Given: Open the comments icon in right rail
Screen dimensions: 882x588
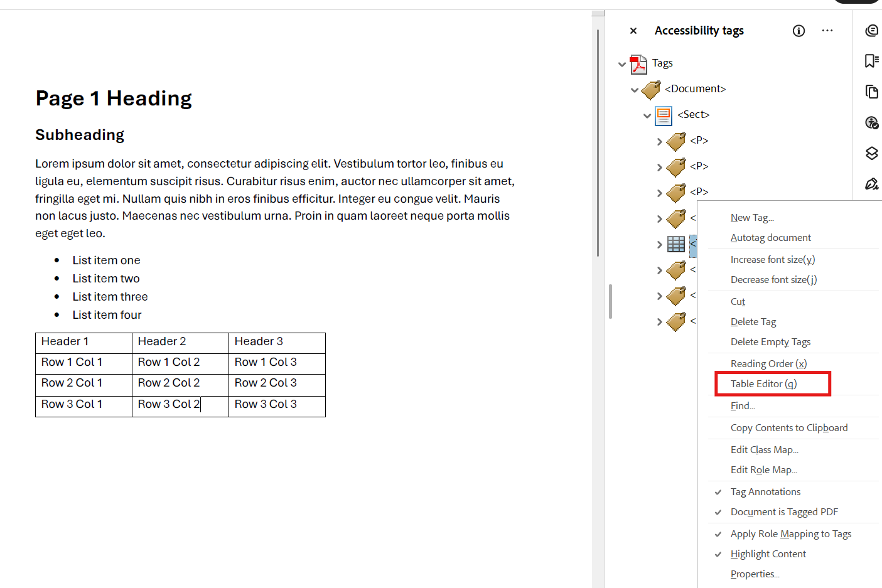Looking at the screenshot, I should coord(871,30).
